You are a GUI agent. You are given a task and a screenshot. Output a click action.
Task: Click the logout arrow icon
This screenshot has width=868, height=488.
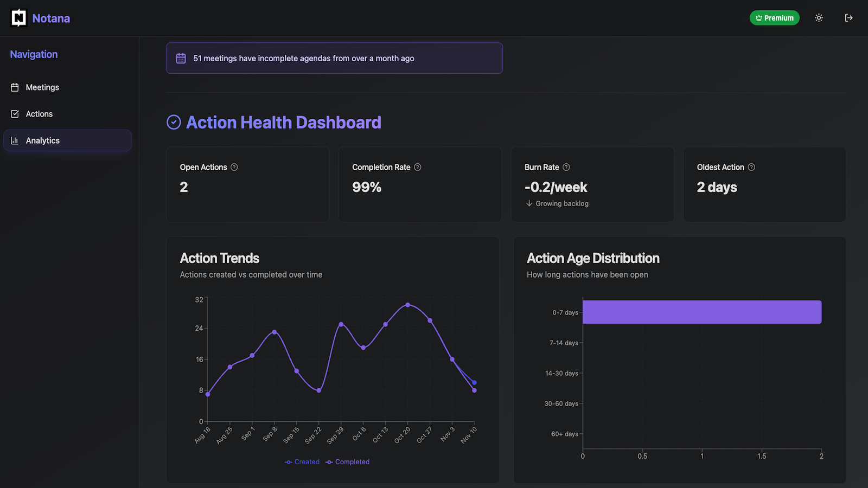[x=848, y=18]
